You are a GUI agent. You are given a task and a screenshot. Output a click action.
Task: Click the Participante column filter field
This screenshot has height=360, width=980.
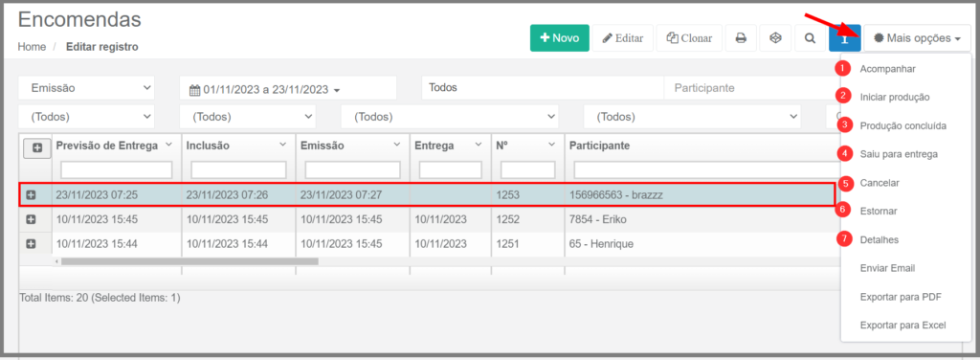[x=706, y=169]
